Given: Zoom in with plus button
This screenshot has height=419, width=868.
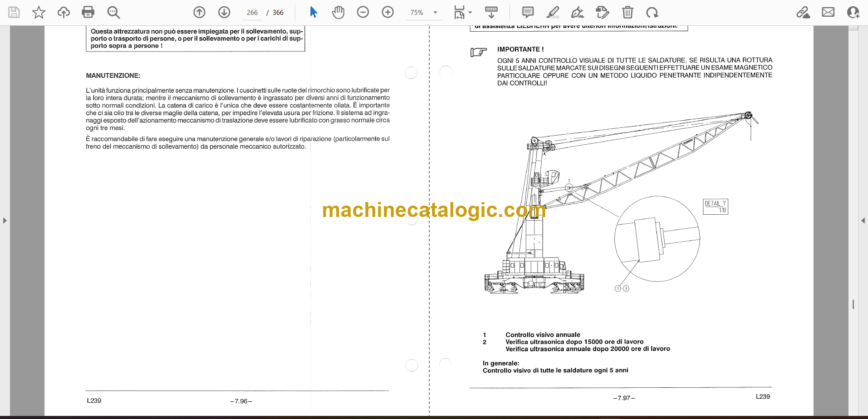Looking at the screenshot, I should (x=388, y=12).
